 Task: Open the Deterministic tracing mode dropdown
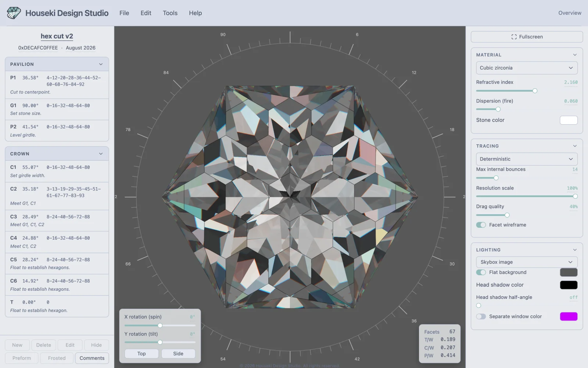point(527,159)
